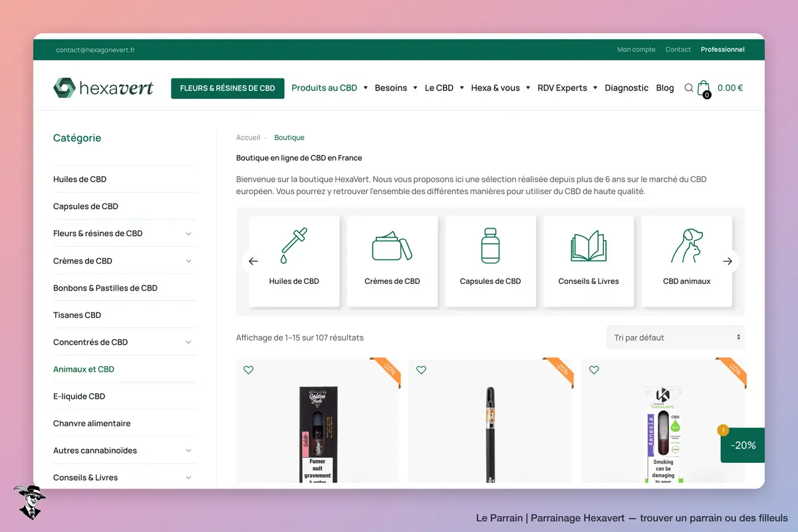
Task: Open the search magnifier icon
Action: click(x=689, y=88)
